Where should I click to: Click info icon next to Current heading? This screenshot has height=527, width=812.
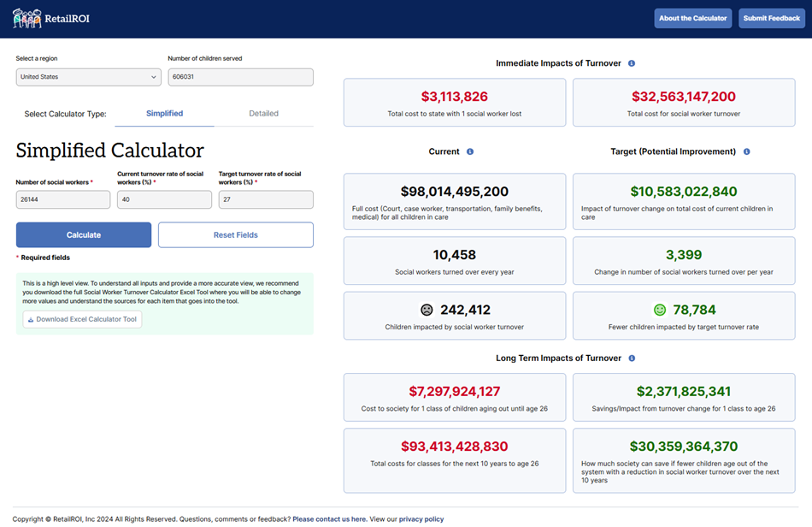(x=470, y=151)
